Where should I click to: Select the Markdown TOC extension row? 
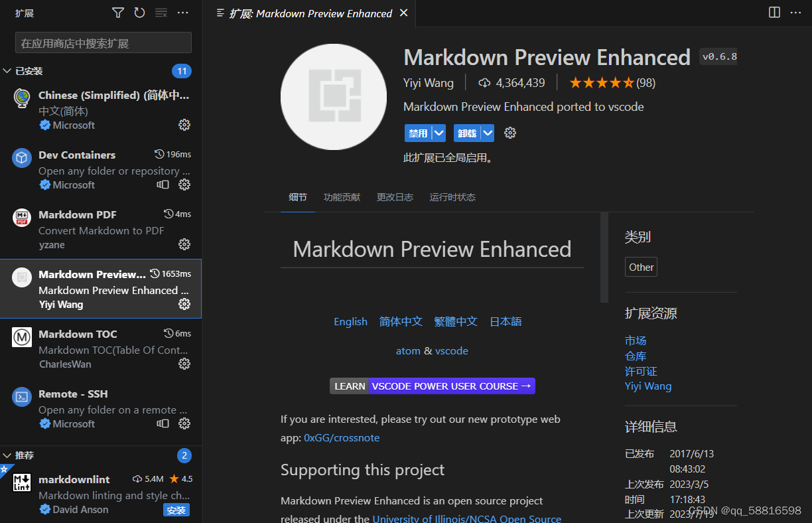click(x=101, y=348)
